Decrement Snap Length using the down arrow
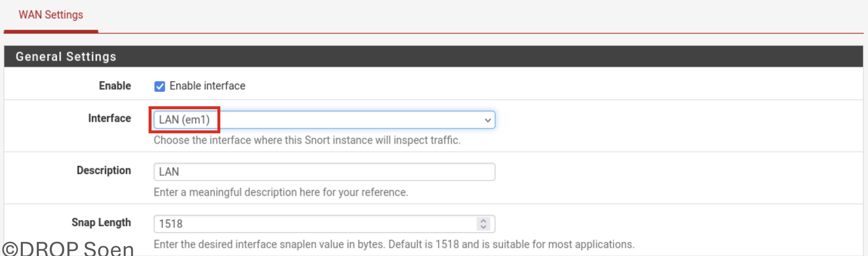This screenshot has width=868, height=256. coord(484,226)
